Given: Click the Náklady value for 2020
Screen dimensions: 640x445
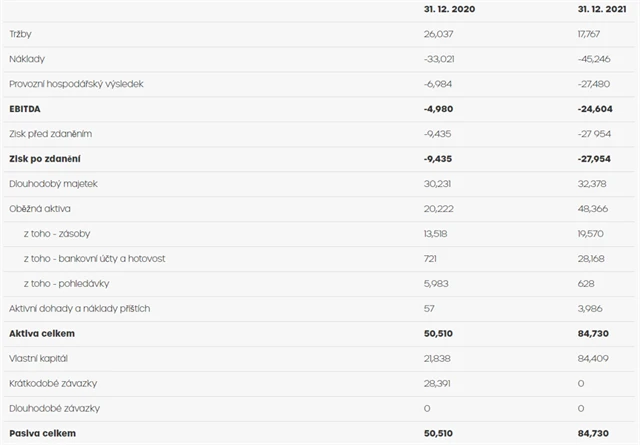Looking at the screenshot, I should pos(441,59).
